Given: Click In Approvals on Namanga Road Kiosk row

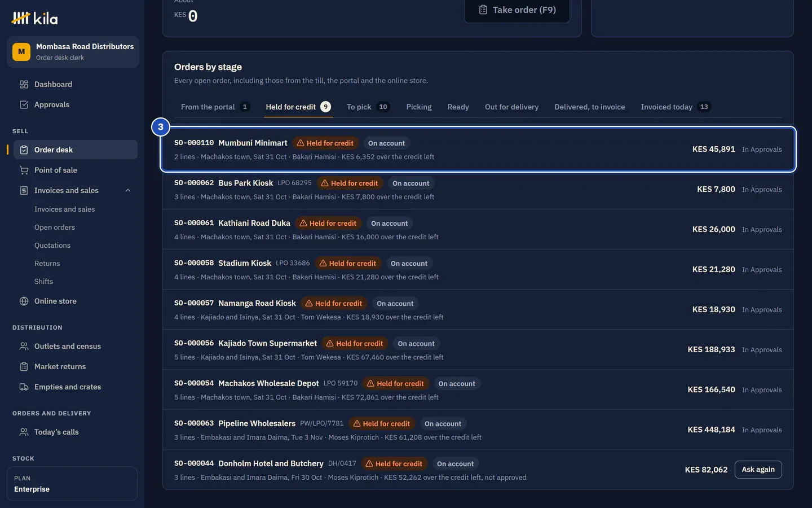Looking at the screenshot, I should click(x=762, y=310).
